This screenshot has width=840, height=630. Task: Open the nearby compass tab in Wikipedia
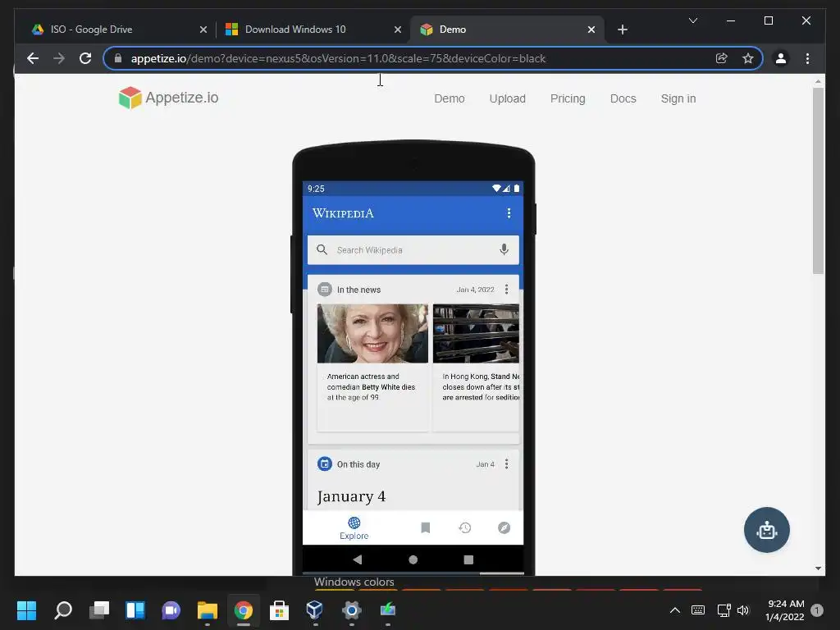tap(504, 527)
